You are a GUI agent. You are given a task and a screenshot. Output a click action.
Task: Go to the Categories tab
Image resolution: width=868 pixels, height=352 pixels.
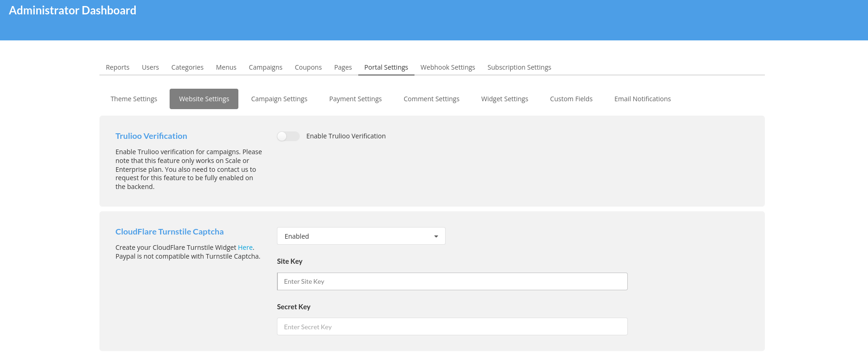click(187, 67)
